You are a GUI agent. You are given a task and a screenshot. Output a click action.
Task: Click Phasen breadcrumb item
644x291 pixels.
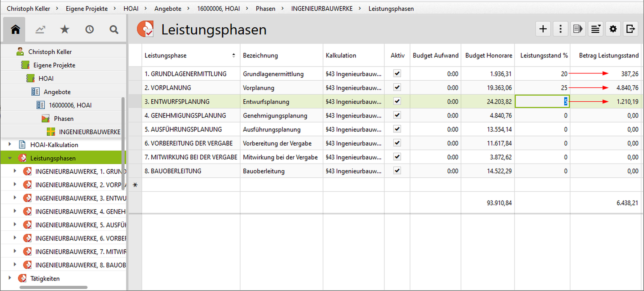point(265,9)
